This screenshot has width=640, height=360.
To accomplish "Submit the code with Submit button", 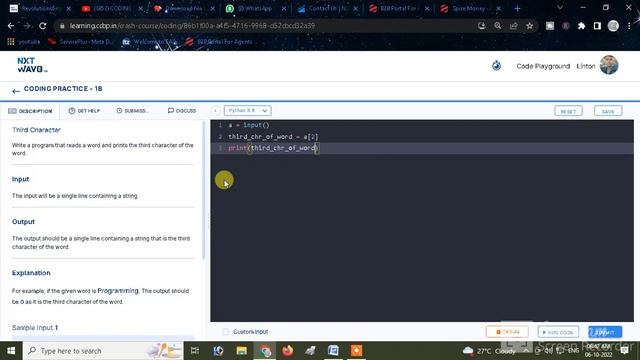I will point(605,332).
